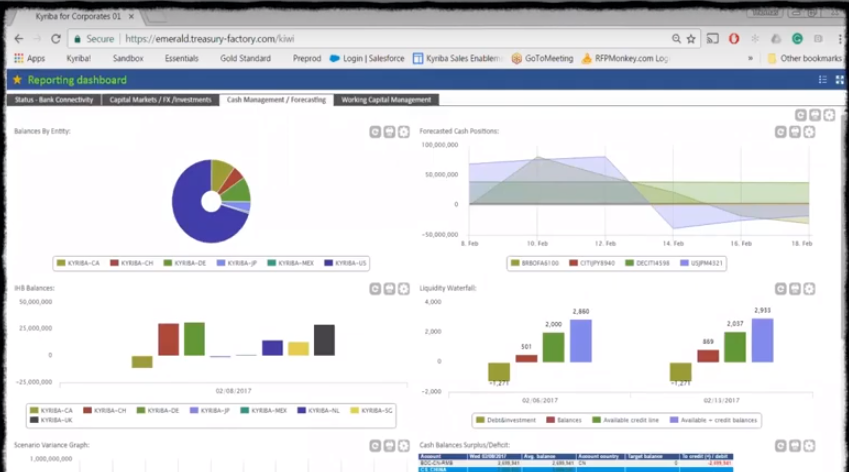
Task: Toggle Available credit line series in Liquidity legend
Action: pyautogui.click(x=625, y=420)
